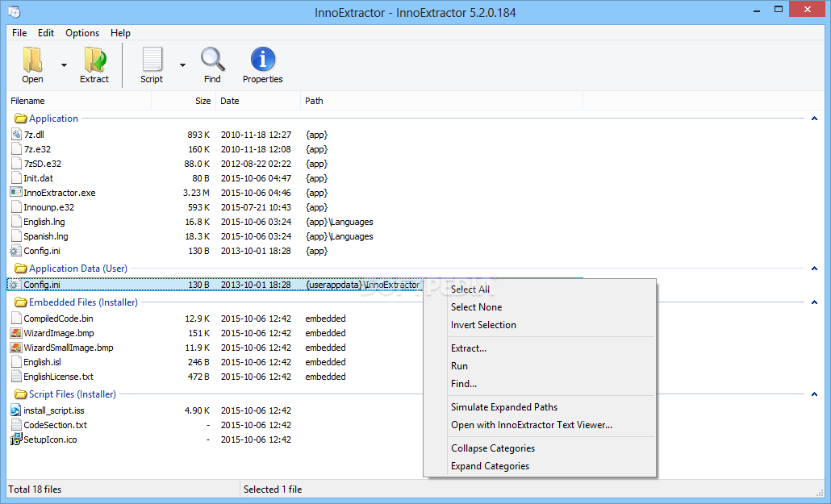
Task: Sort by the Filename column header
Action: pos(79,101)
